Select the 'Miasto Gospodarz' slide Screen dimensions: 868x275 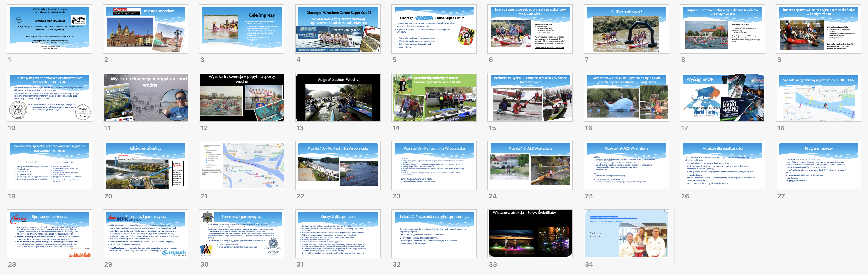(x=145, y=29)
